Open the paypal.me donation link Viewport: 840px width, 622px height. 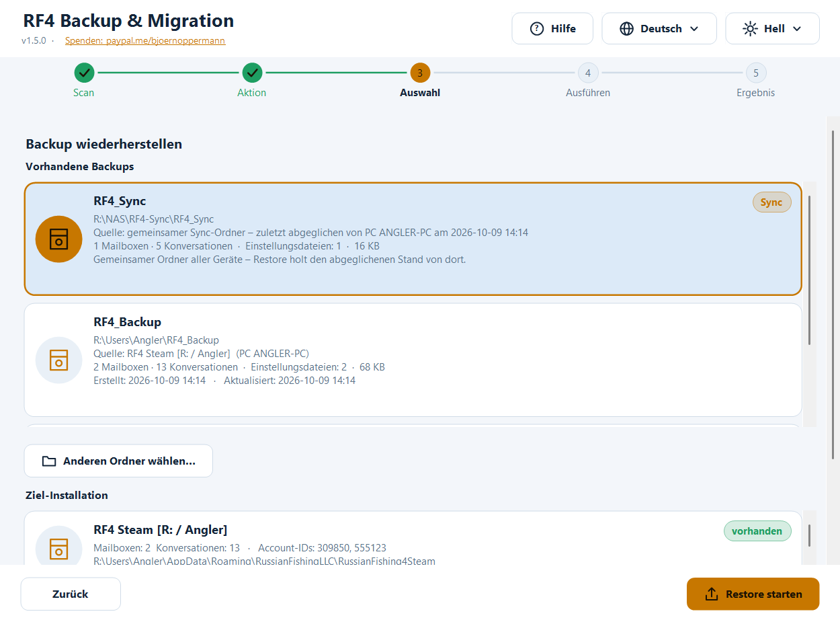[x=145, y=40]
